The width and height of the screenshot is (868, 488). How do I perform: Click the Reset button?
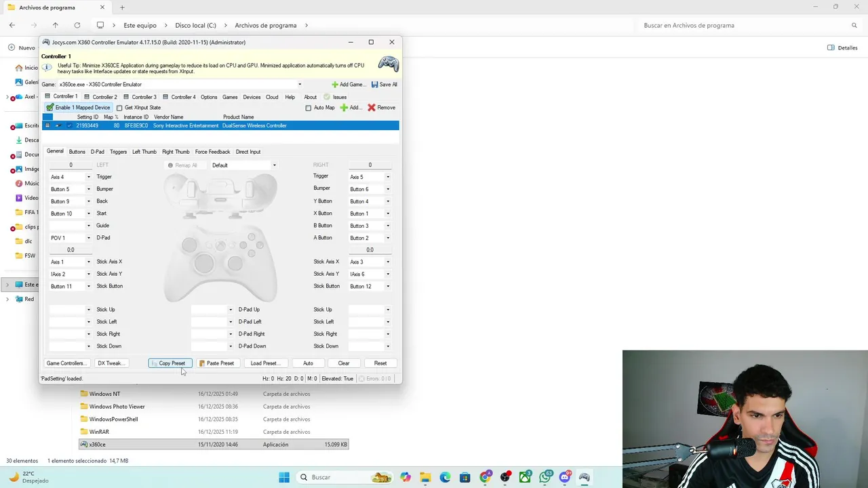click(x=380, y=363)
